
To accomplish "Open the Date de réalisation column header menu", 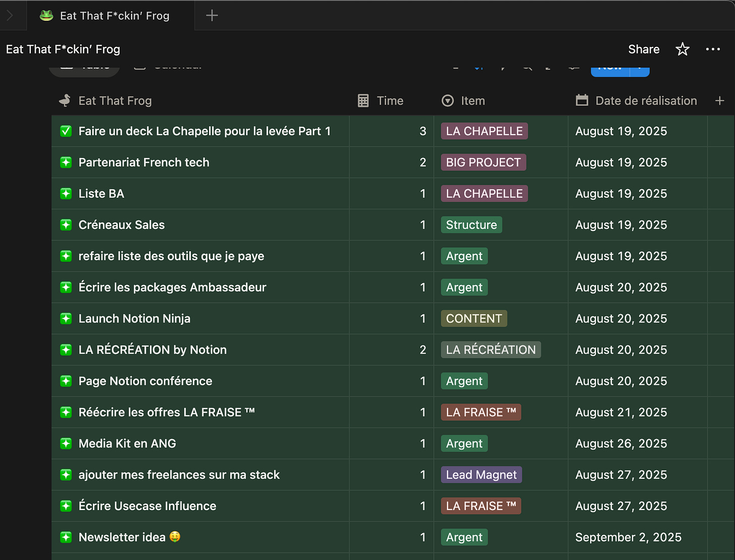I will (637, 101).
